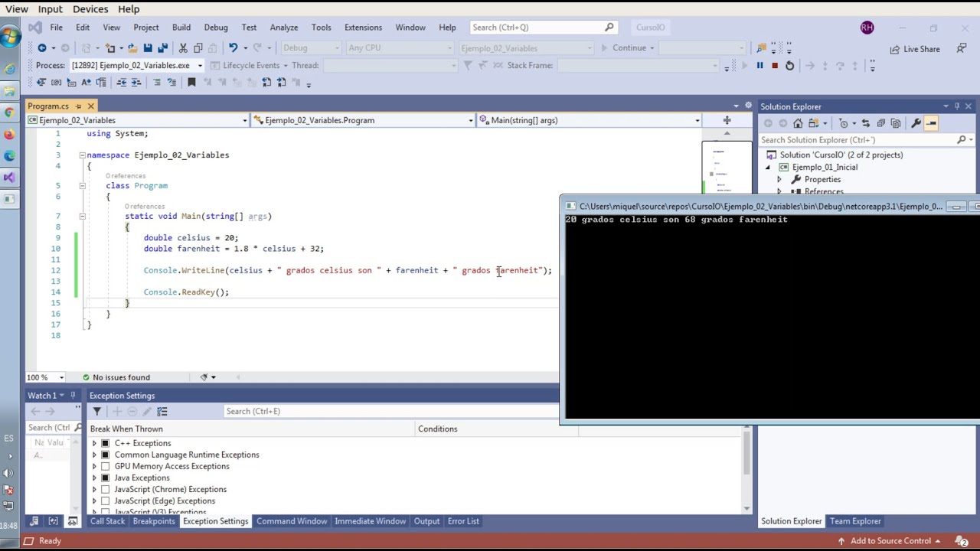Click the Live Share button
The width and height of the screenshot is (980, 551).
click(914, 49)
